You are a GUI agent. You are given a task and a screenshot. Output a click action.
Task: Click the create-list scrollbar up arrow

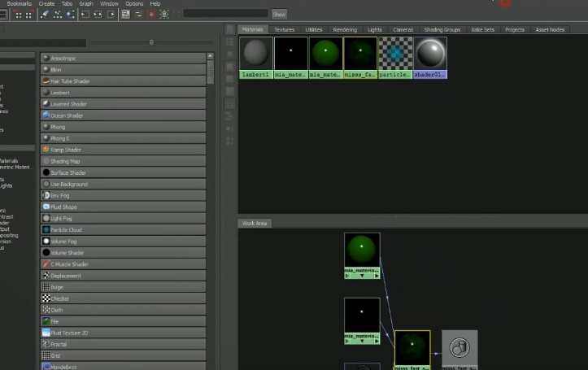(211, 56)
